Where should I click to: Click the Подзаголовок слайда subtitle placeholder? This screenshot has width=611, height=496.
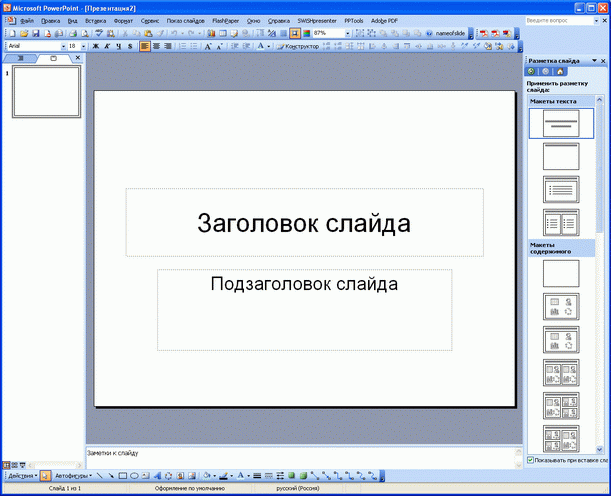pyautogui.click(x=304, y=310)
